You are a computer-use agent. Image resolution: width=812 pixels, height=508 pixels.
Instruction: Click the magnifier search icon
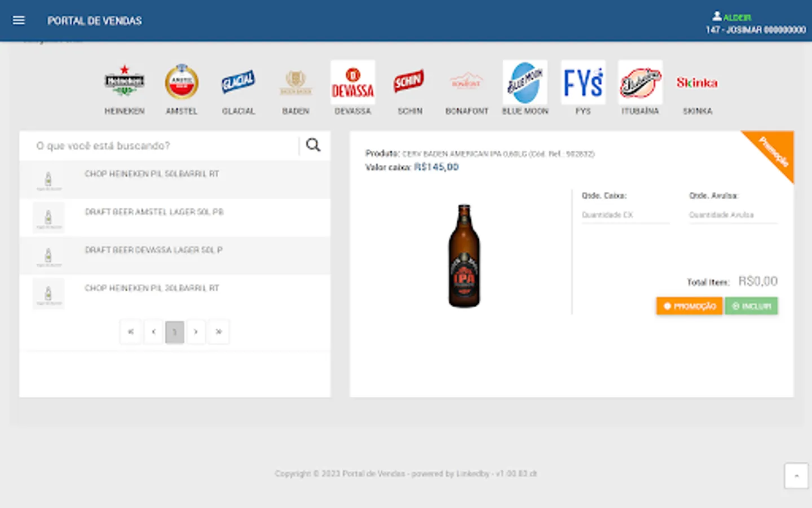pyautogui.click(x=314, y=146)
